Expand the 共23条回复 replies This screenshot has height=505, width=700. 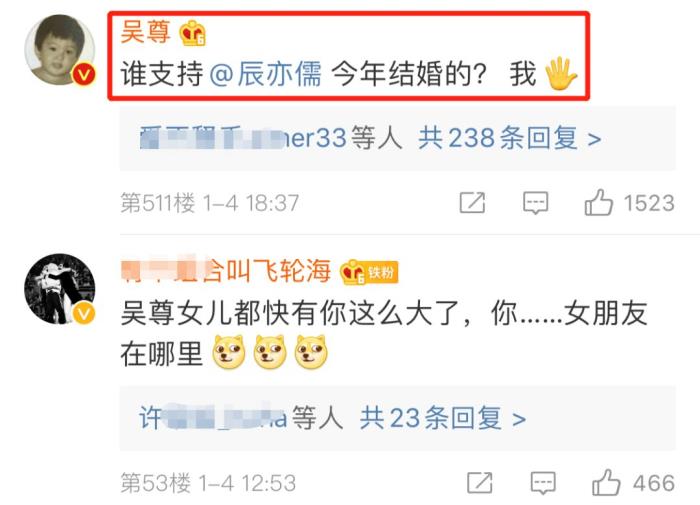click(x=442, y=418)
